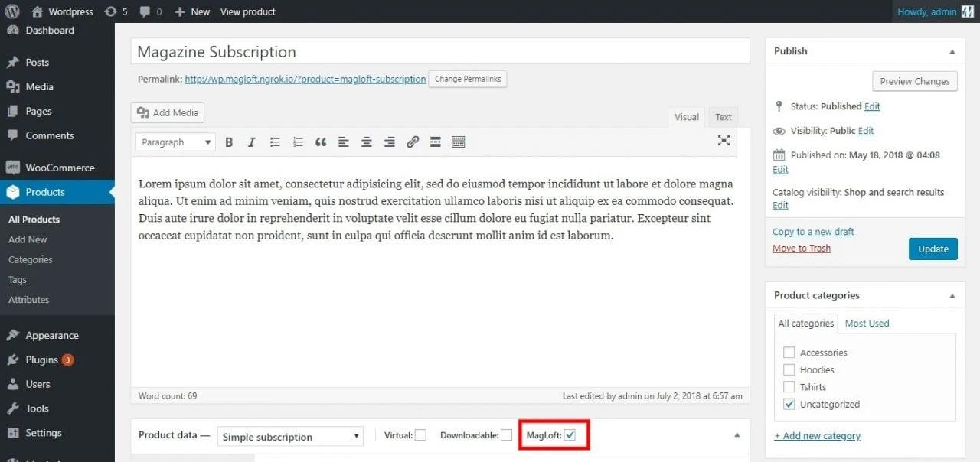This screenshot has height=462, width=980.
Task: Enable the MagLoft checkbox
Action: [570, 434]
